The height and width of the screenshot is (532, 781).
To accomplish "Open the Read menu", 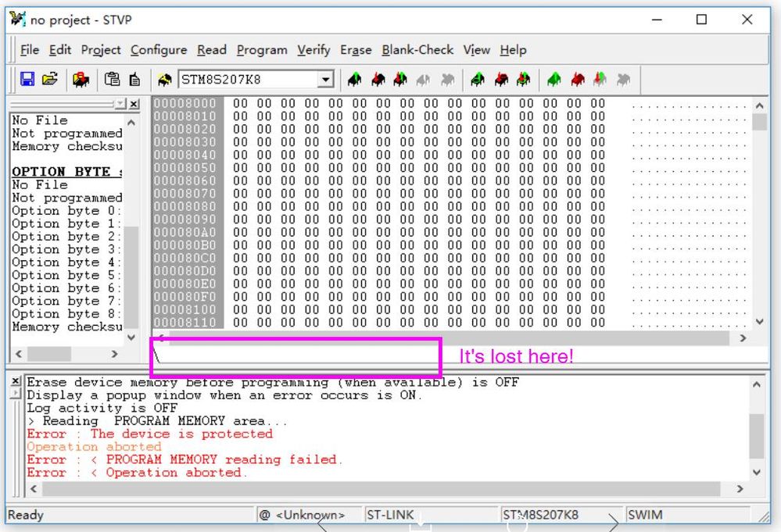I will point(212,50).
